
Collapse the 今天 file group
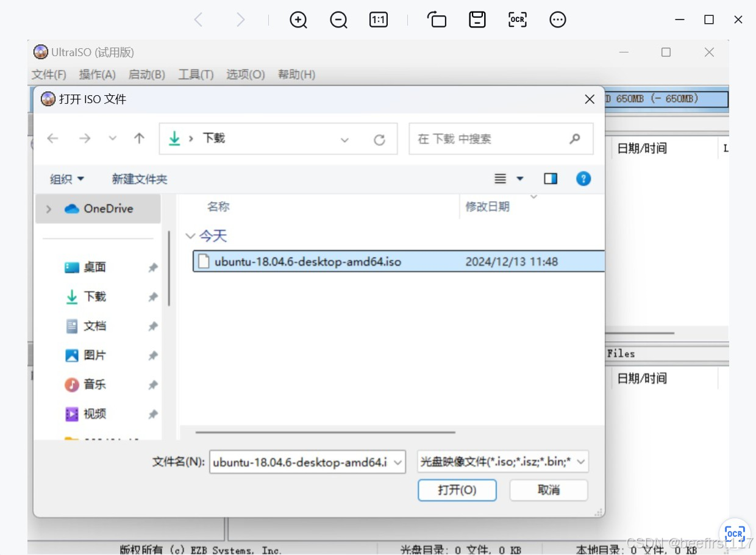[x=190, y=236]
